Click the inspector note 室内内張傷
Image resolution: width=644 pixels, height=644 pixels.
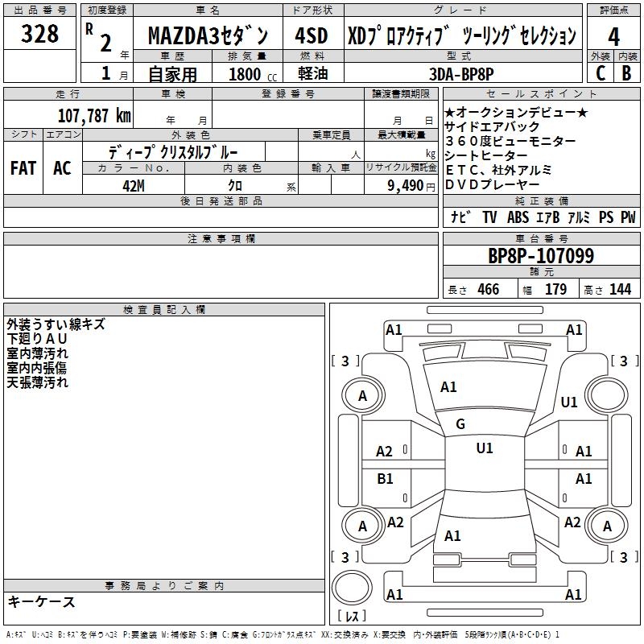click(36, 368)
